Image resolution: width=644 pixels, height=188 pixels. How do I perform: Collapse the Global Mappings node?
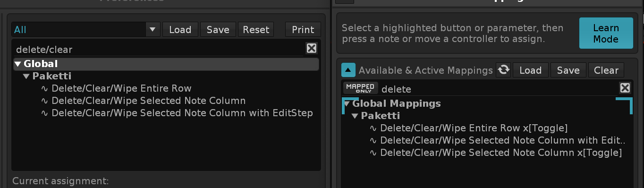point(347,103)
